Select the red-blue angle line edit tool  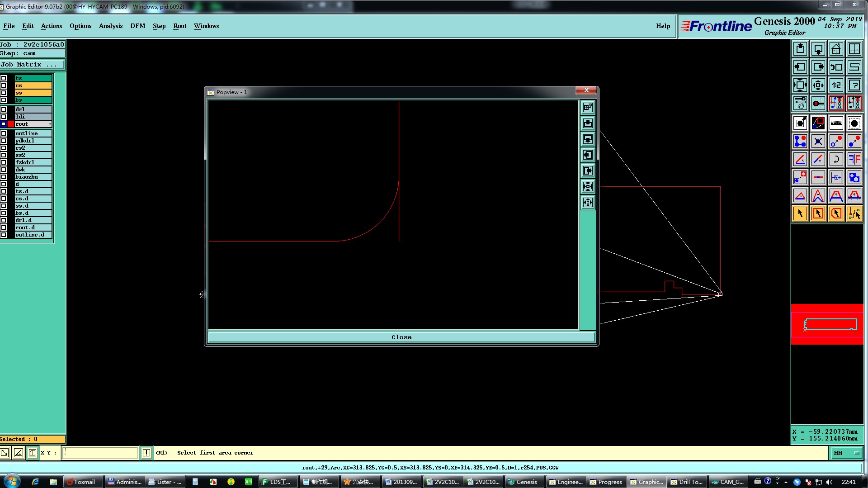[800, 159]
